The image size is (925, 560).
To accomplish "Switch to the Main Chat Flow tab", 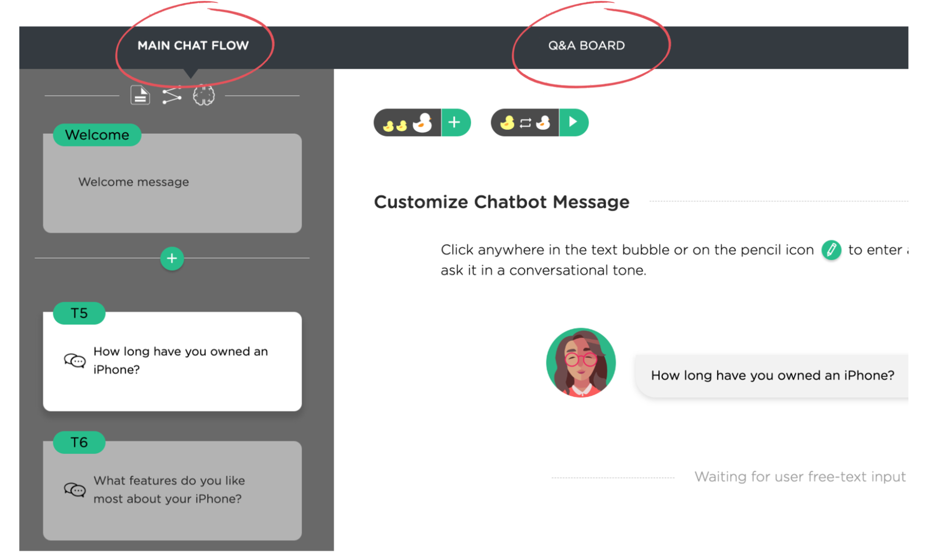I will click(193, 45).
